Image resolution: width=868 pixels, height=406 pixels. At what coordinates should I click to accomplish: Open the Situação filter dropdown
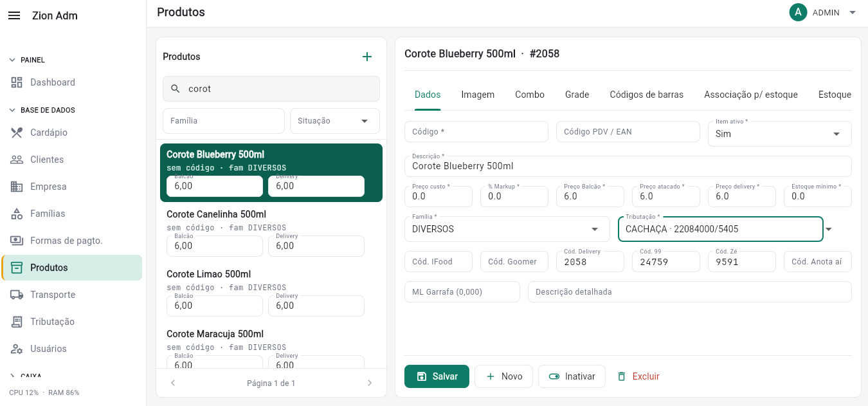pos(335,121)
